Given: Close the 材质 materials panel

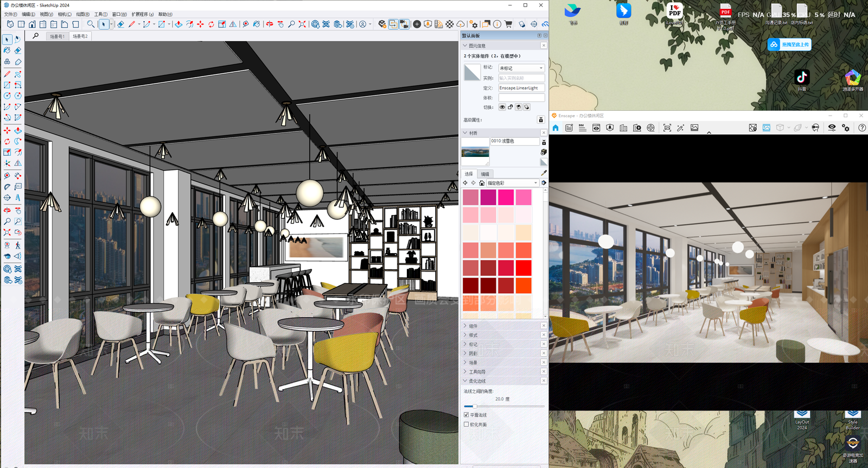Looking at the screenshot, I should click(544, 133).
